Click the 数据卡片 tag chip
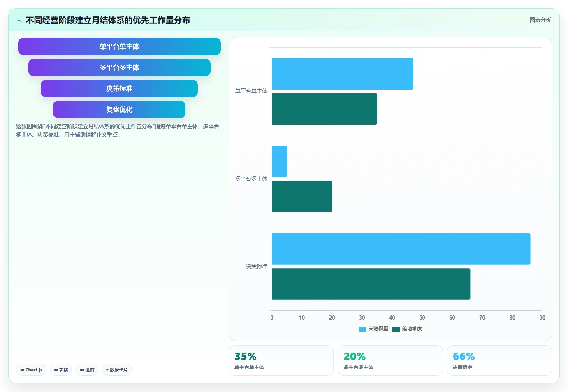The width and height of the screenshot is (568, 392). pyautogui.click(x=117, y=370)
